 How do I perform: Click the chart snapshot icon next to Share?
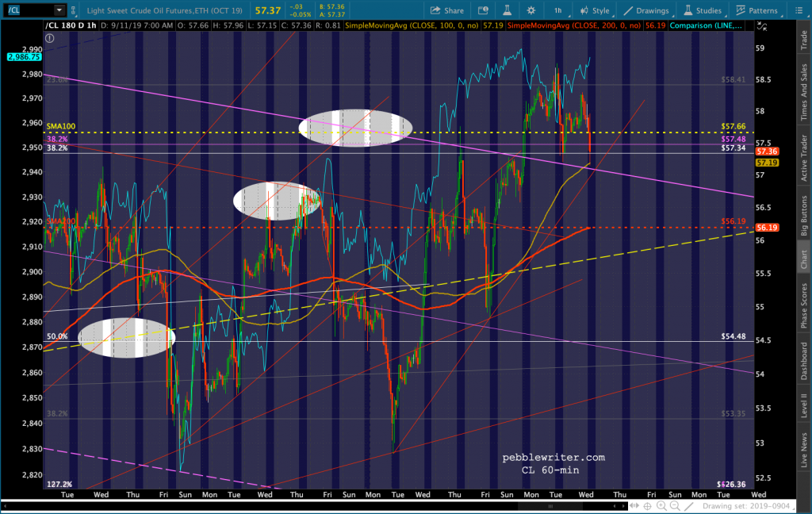(x=483, y=10)
